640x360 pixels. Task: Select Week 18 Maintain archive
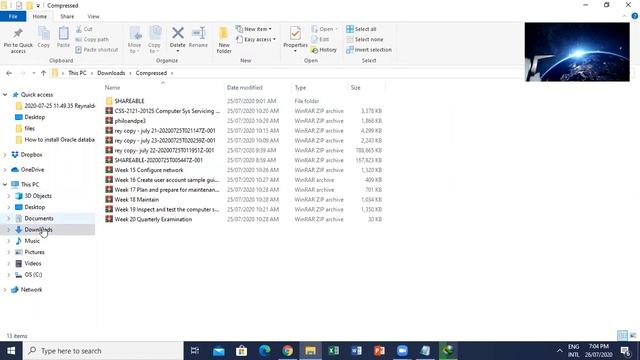coord(136,200)
